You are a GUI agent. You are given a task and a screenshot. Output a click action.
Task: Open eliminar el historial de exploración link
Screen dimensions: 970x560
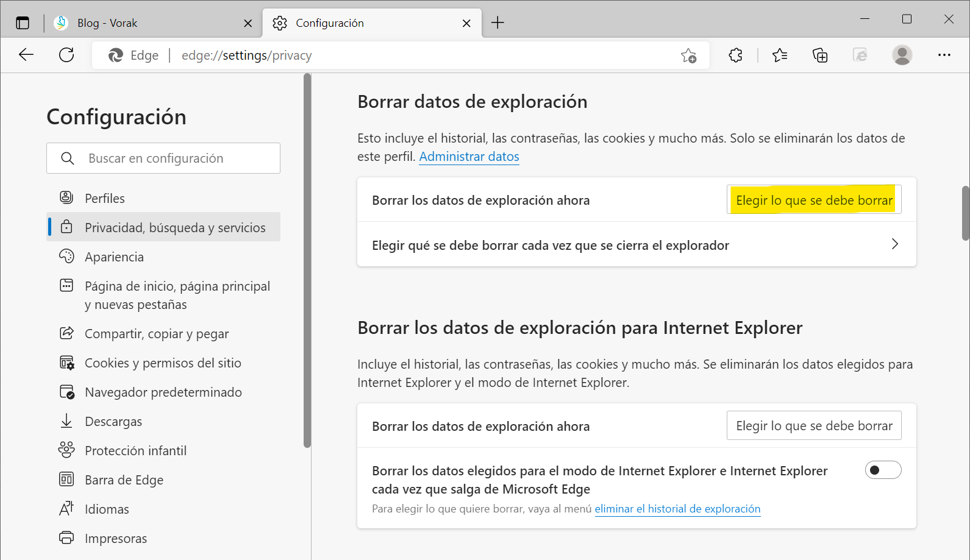677,509
